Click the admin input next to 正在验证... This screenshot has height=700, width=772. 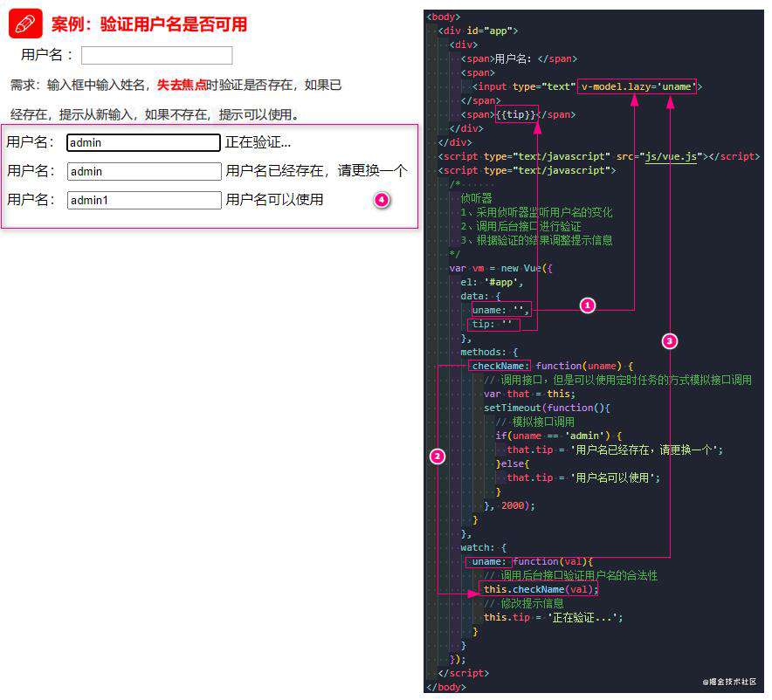[143, 142]
